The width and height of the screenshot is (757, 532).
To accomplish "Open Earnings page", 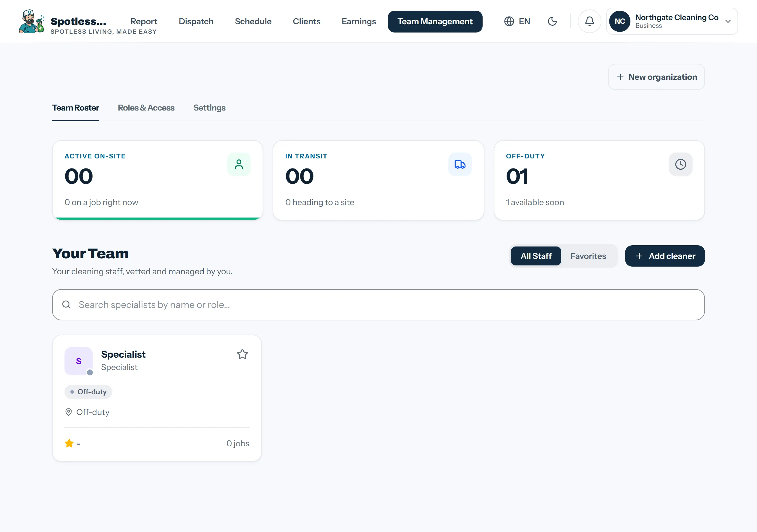I will pyautogui.click(x=359, y=21).
